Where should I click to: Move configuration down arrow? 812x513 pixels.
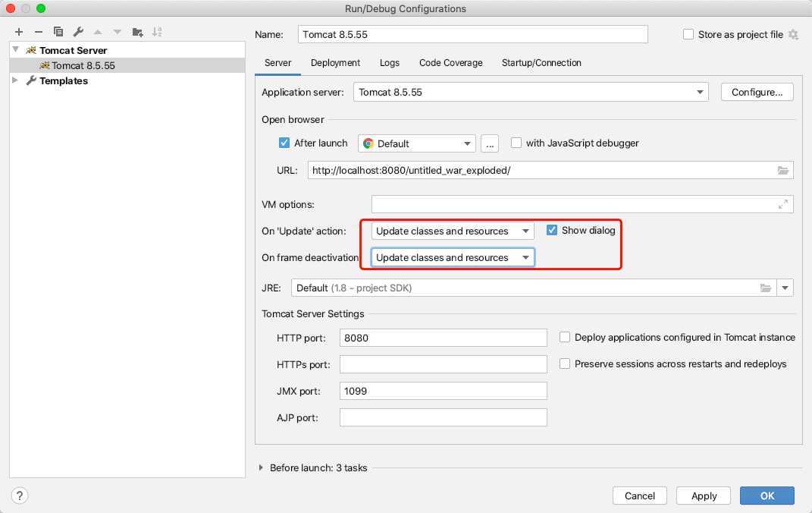(x=118, y=32)
